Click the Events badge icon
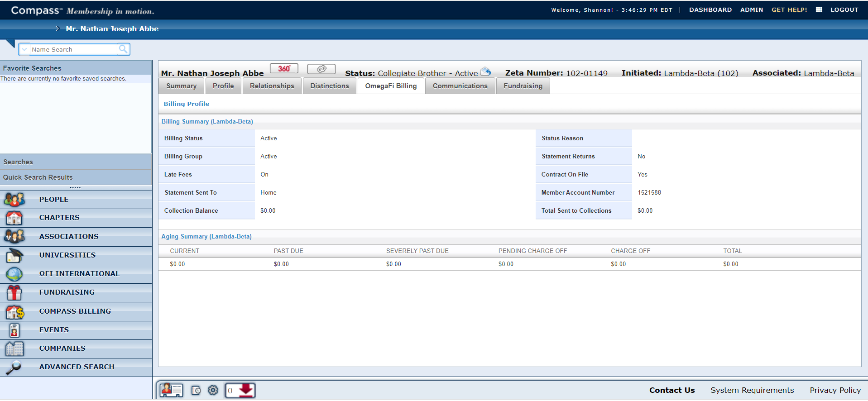Image resolution: width=868 pixels, height=401 pixels. click(14, 330)
